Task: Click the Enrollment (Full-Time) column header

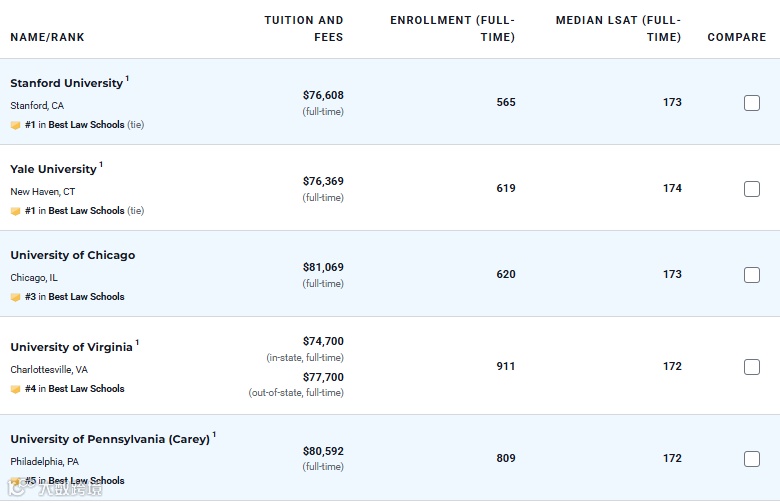Action: 452,28
